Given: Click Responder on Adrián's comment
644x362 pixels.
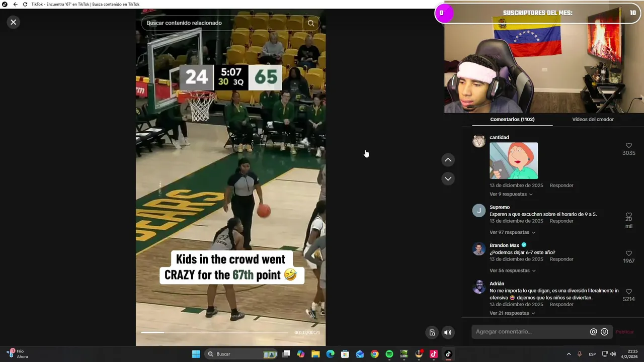Looking at the screenshot, I should tap(561, 305).
